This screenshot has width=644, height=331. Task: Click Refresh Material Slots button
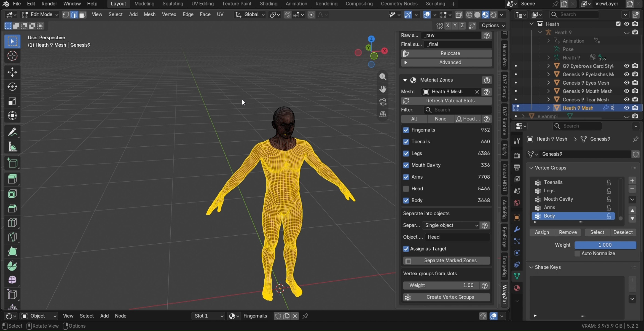click(446, 101)
